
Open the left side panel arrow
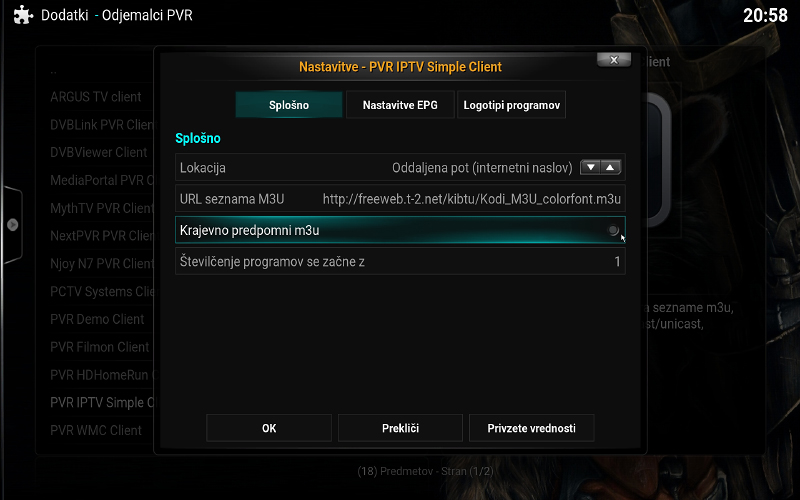13,224
